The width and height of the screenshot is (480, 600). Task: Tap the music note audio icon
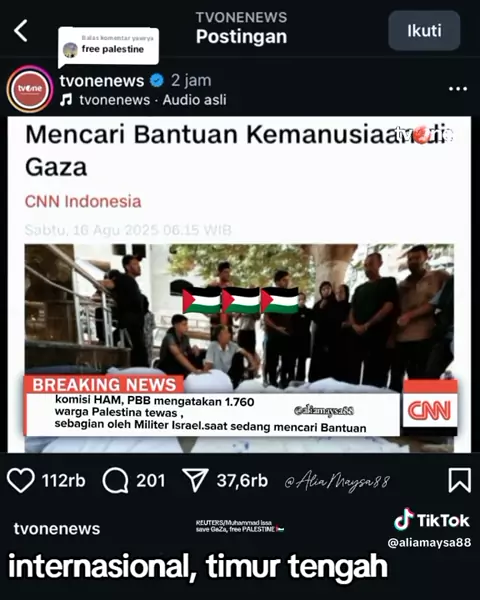(x=66, y=100)
